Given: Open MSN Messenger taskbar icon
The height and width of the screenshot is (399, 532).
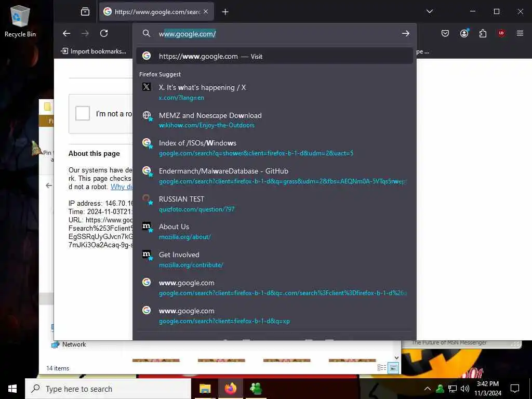Looking at the screenshot, I should coord(256,389).
